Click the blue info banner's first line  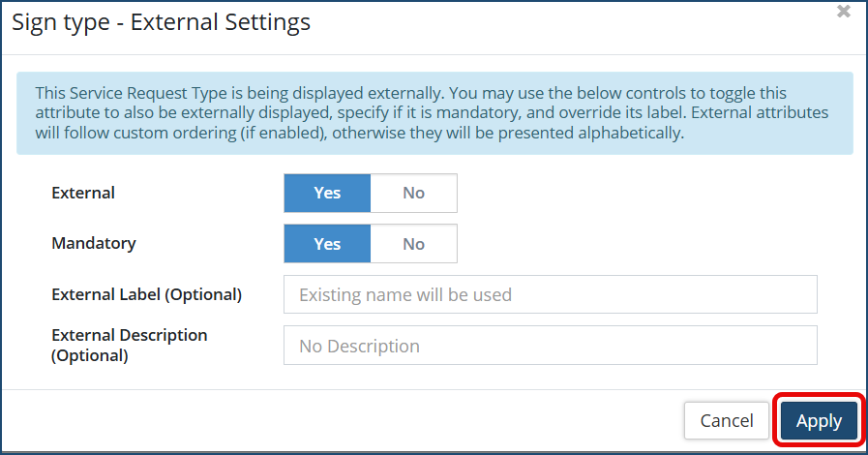tap(410, 93)
